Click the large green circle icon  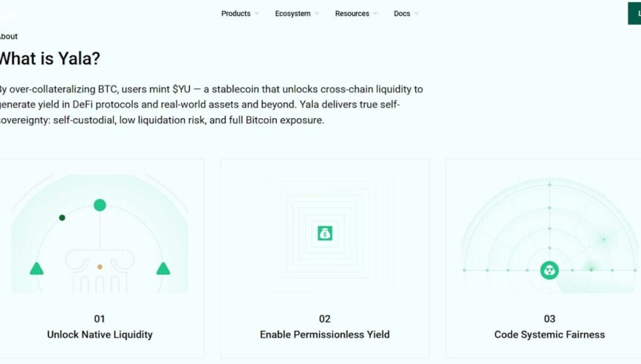tap(100, 205)
